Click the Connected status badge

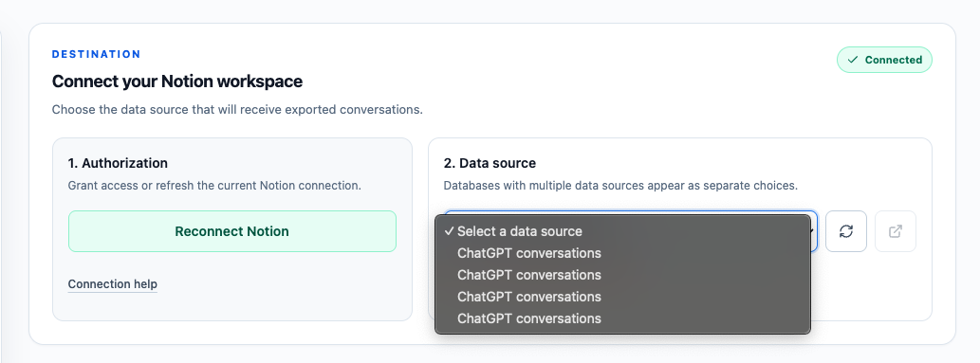(884, 60)
